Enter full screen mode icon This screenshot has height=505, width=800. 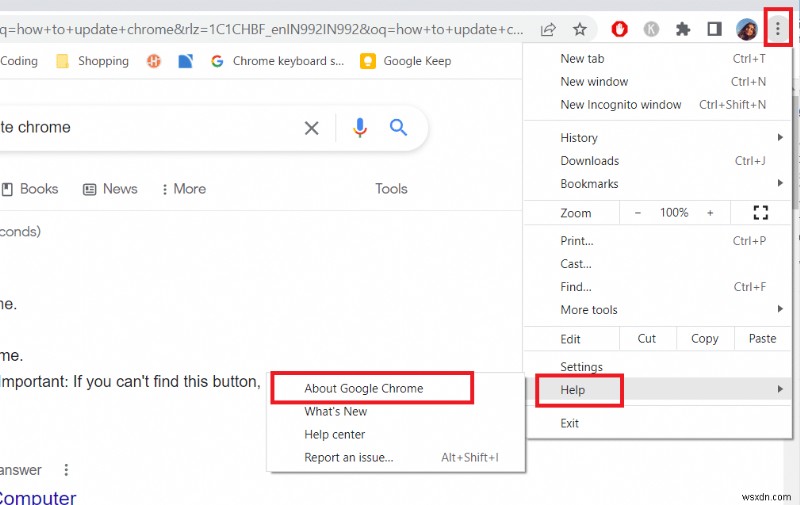(761, 213)
